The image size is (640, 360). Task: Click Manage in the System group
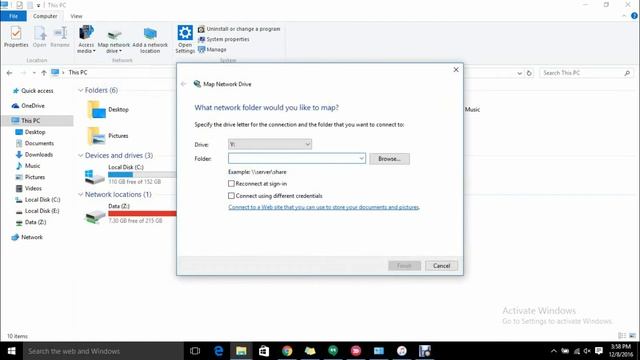[212, 49]
